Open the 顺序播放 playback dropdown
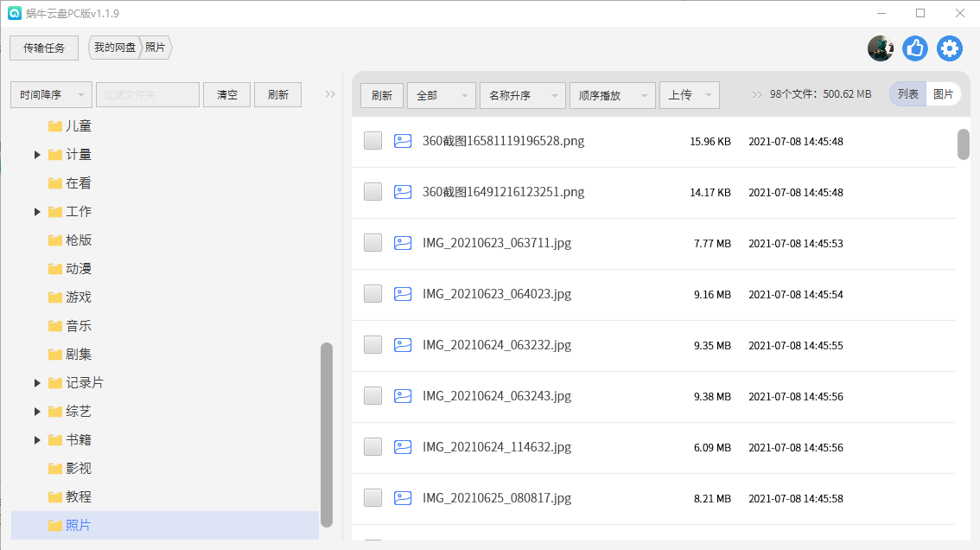Screen dimensions: 980x550 [x=612, y=95]
